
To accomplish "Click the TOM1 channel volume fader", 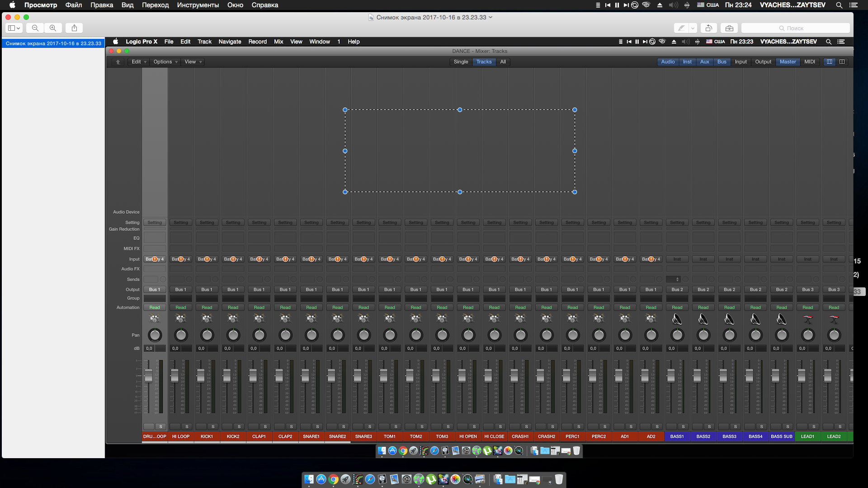I will click(x=384, y=375).
